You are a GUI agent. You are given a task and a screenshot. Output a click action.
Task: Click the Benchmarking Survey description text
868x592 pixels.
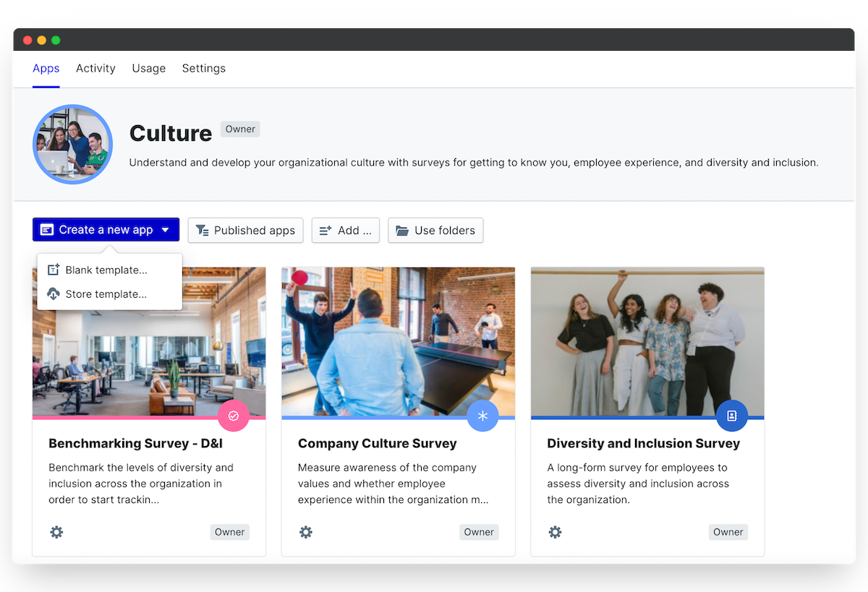141,484
